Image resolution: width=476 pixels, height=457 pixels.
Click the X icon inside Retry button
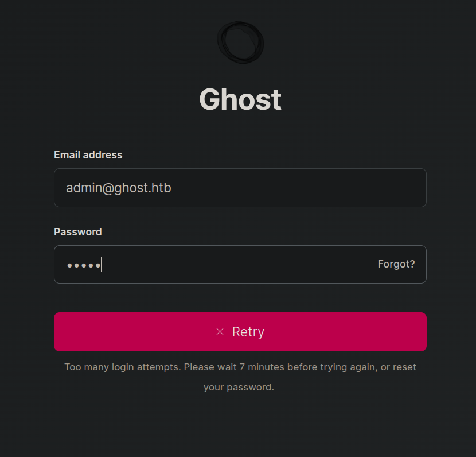click(x=220, y=331)
